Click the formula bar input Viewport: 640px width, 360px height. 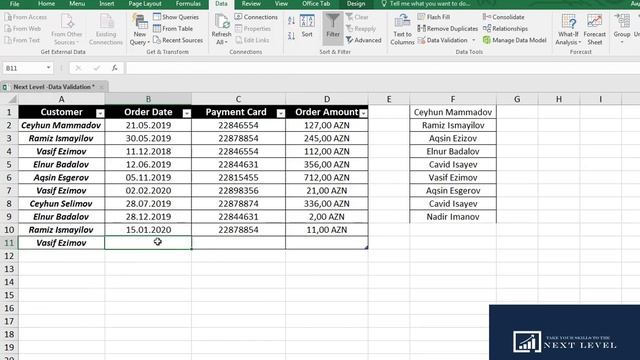382,68
